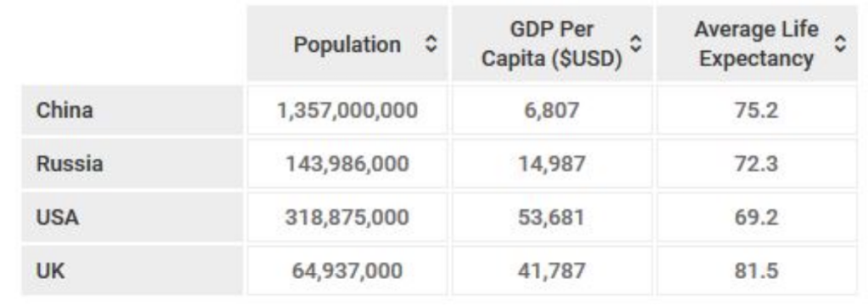Click China life expectancy cell 75.2

pyautogui.click(x=757, y=110)
